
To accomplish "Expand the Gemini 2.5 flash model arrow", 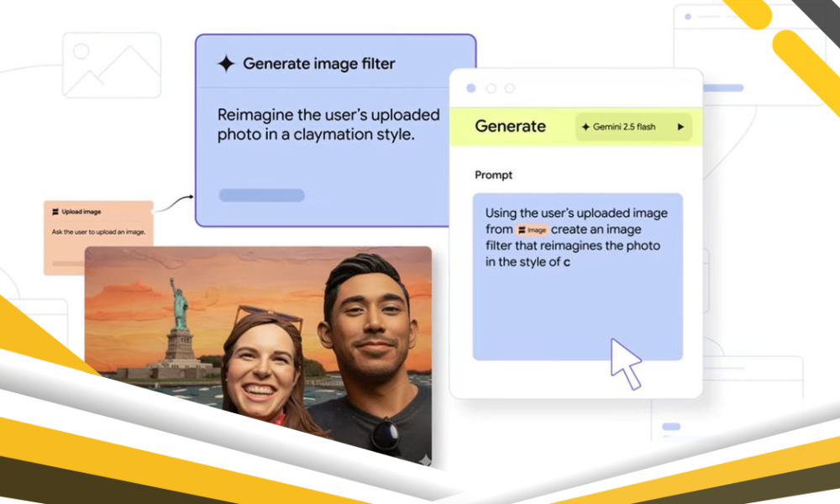I will click(x=680, y=127).
